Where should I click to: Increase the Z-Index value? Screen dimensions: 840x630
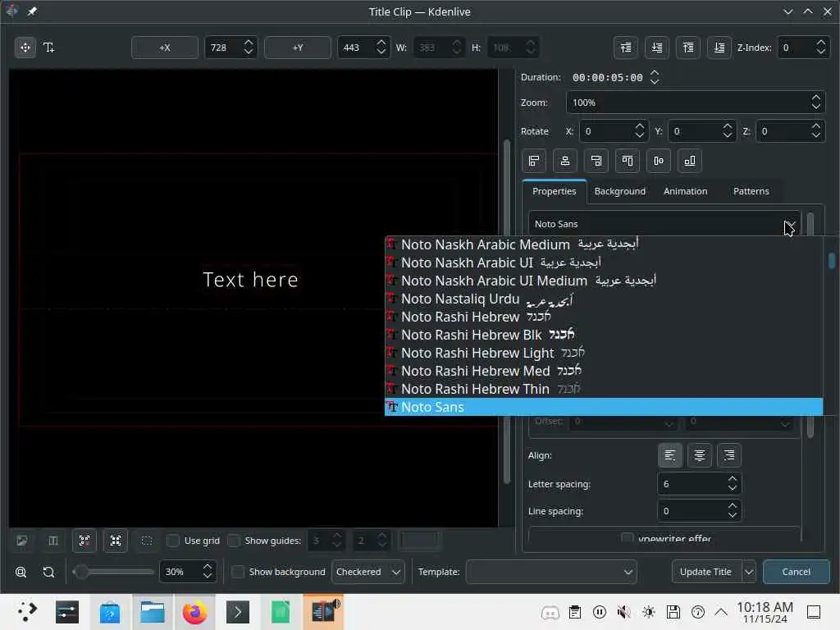(820, 43)
